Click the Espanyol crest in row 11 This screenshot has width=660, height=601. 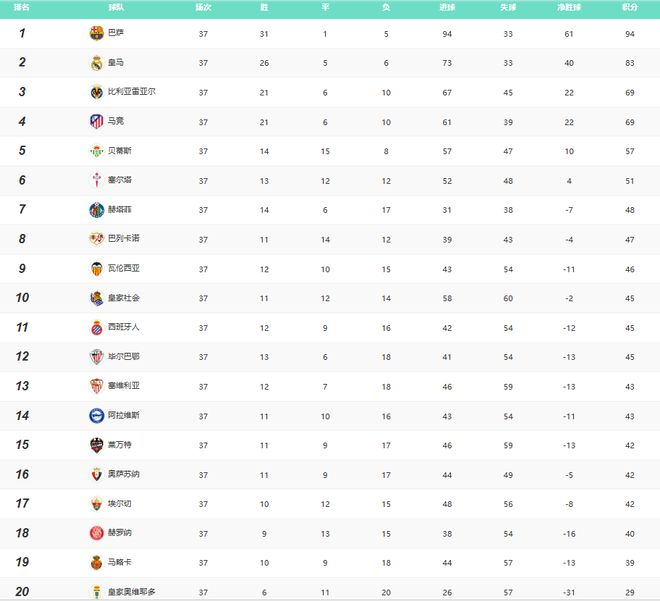click(97, 327)
